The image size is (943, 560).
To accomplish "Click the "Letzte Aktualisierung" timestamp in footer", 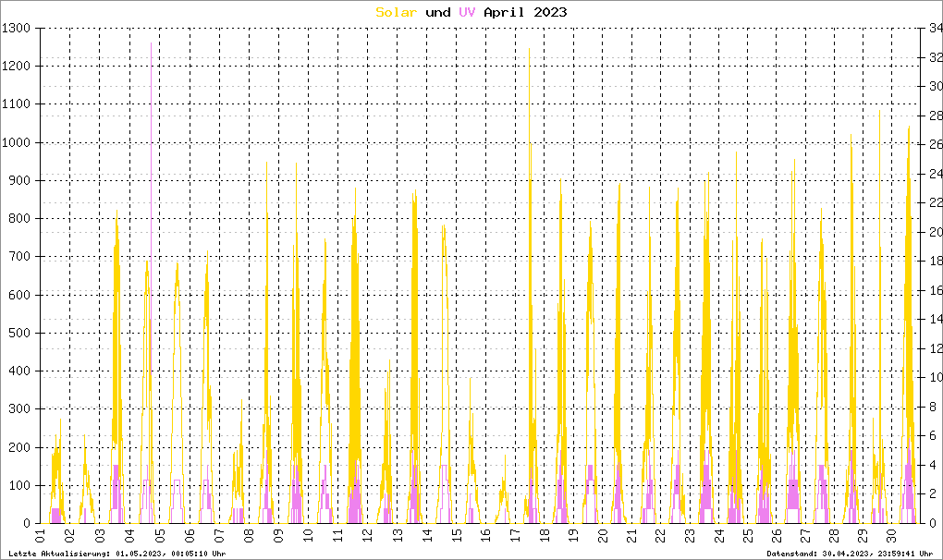I will coord(116,554).
